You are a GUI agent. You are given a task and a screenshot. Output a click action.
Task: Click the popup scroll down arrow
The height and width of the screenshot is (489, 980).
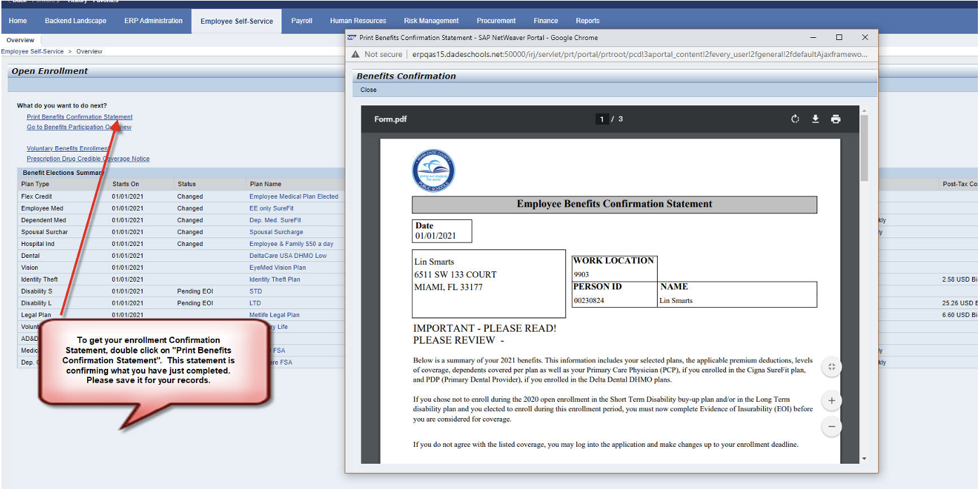coord(864,459)
